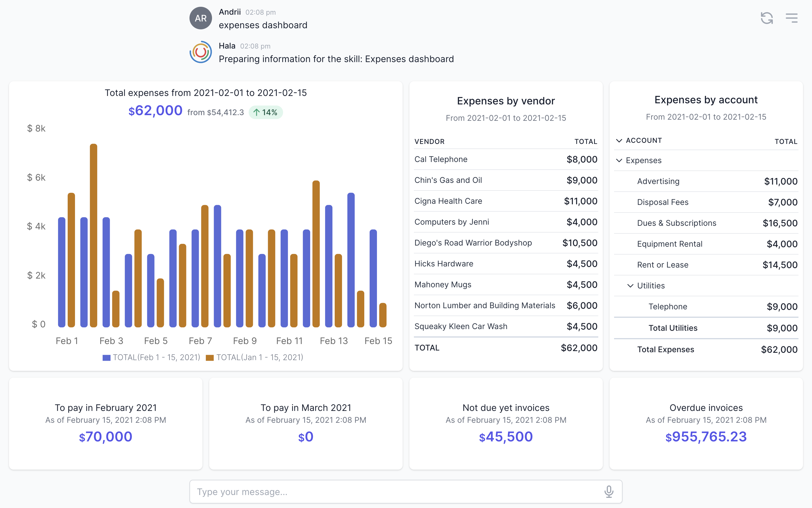Select the Computers by Jenni row

tap(506, 222)
